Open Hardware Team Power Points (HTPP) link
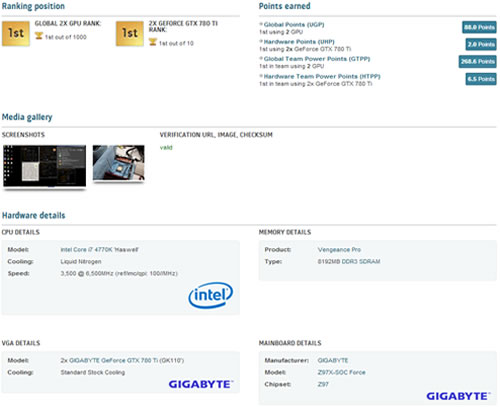Viewport: 500px width, 407px height. pos(322,76)
